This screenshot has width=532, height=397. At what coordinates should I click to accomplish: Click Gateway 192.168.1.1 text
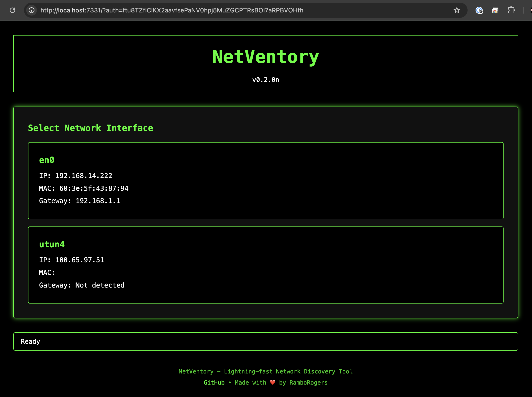(80, 201)
